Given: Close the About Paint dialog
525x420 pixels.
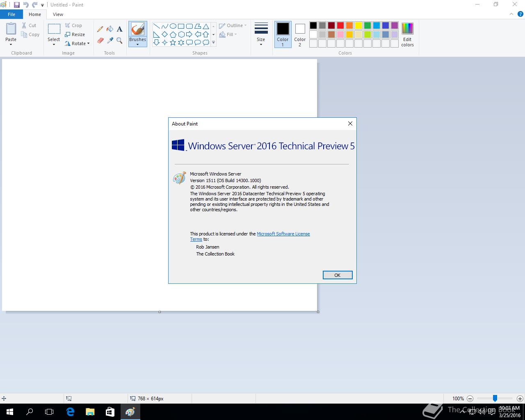Looking at the screenshot, I should tap(350, 123).
